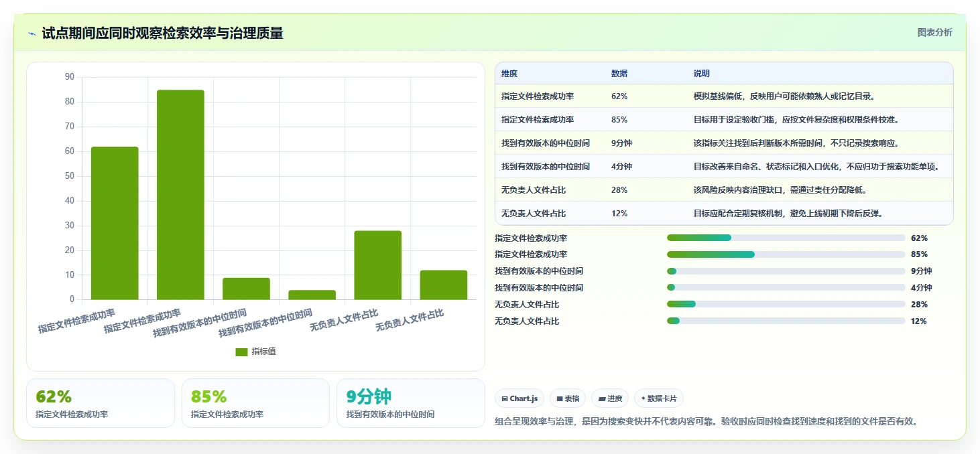Select the 表格 chip label
This screenshot has width=980, height=454.
pyautogui.click(x=572, y=398)
